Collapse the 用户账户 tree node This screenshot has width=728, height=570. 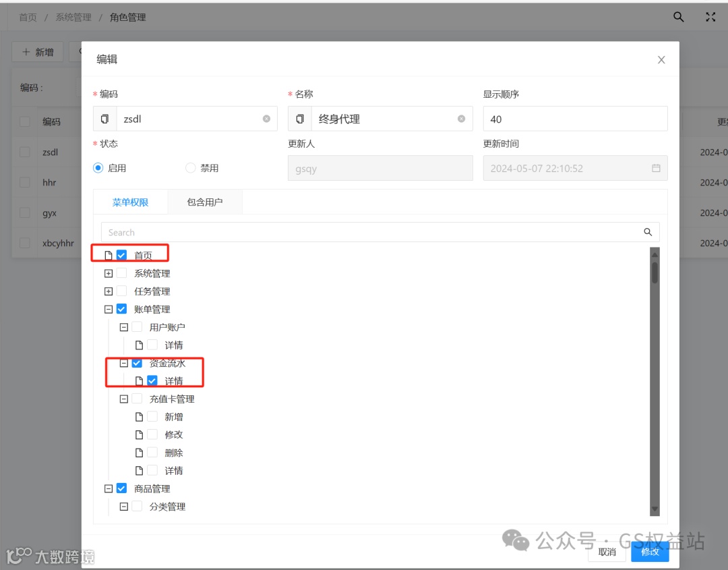(124, 328)
